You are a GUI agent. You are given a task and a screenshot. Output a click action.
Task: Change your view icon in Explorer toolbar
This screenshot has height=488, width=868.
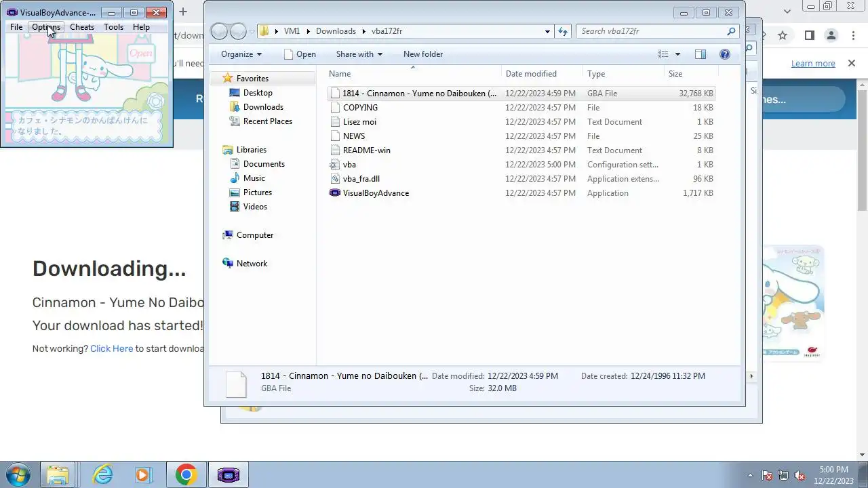click(663, 54)
